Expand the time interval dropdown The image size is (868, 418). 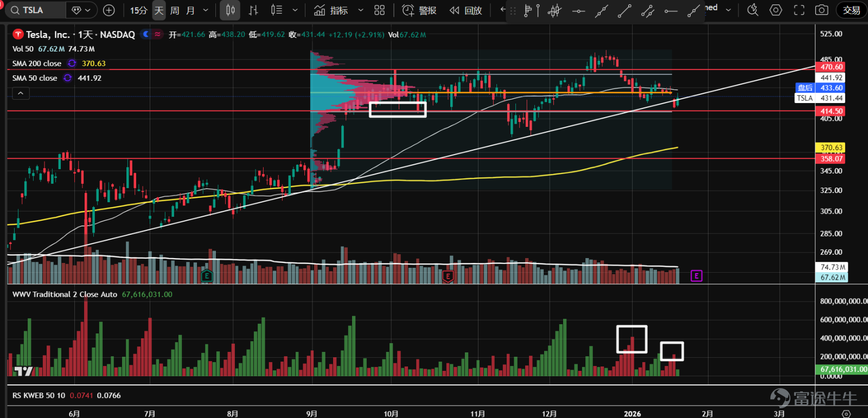[x=206, y=10]
